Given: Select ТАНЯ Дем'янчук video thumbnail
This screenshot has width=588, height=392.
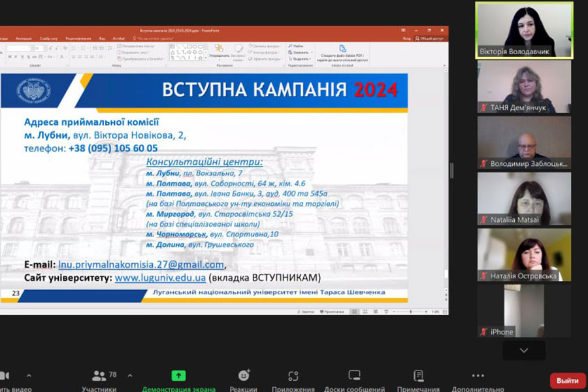Looking at the screenshot, I should 524,87.
